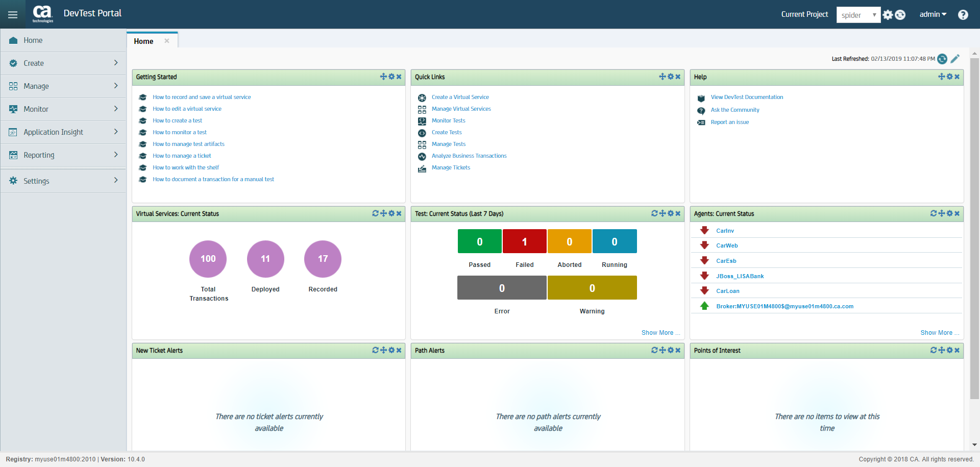Open Getting Started panel settings gear
This screenshot has height=467, width=980.
[x=391, y=77]
